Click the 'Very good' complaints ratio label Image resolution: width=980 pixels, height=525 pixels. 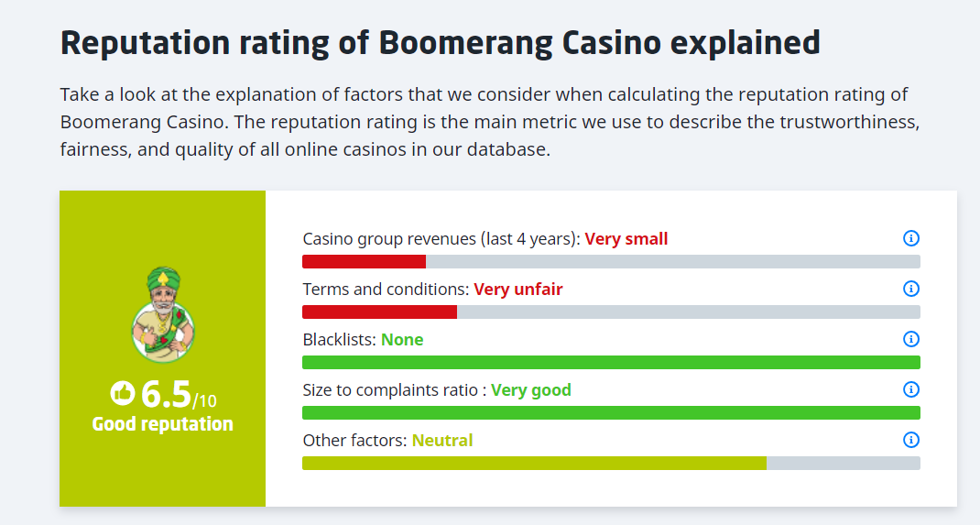point(531,390)
